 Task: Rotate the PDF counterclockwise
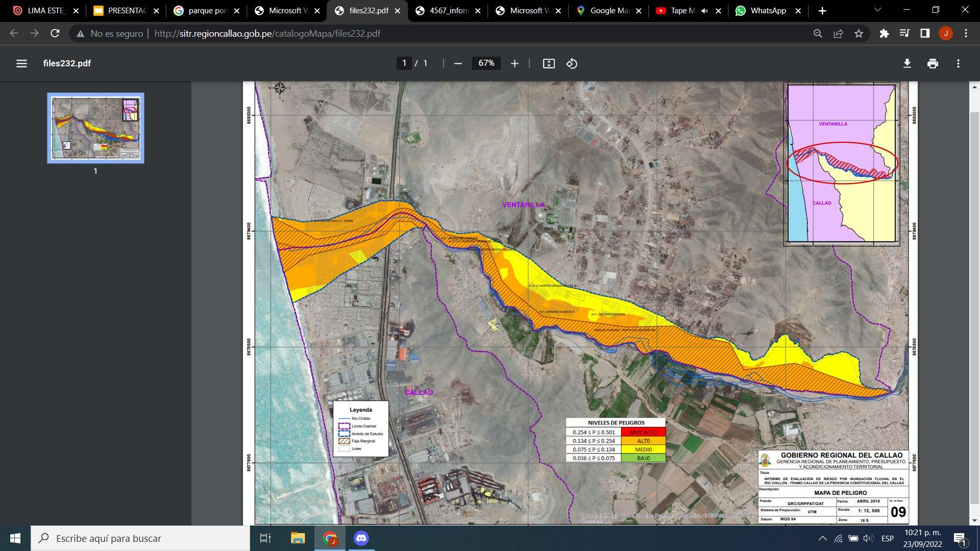pyautogui.click(x=572, y=63)
